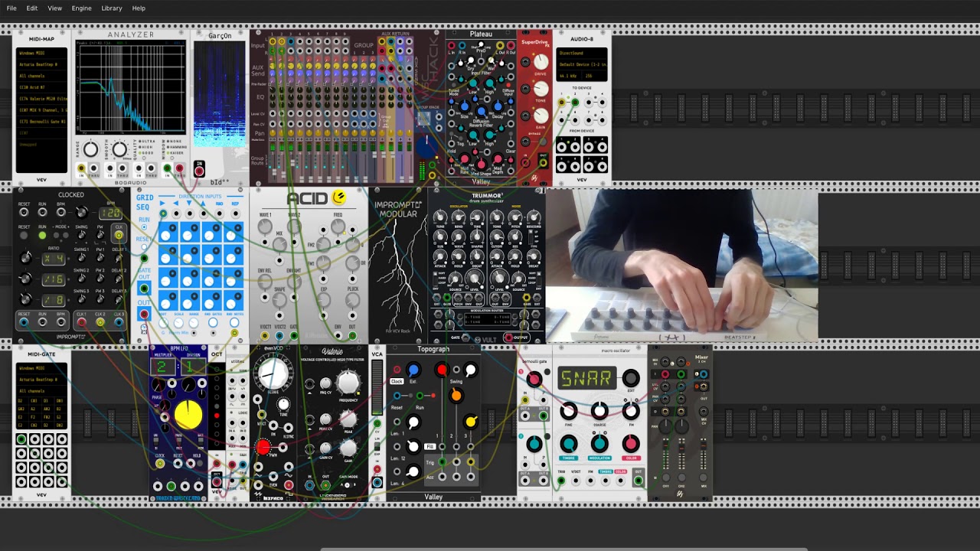Click the X 4 ratio display on Clocked

click(53, 259)
